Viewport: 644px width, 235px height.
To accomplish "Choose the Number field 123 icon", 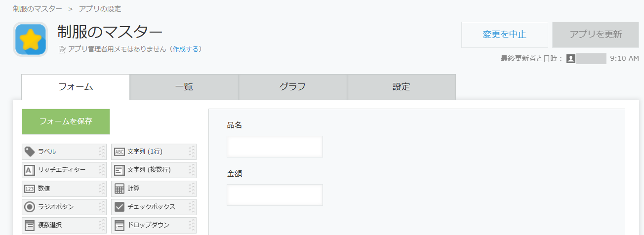I will coord(30,188).
